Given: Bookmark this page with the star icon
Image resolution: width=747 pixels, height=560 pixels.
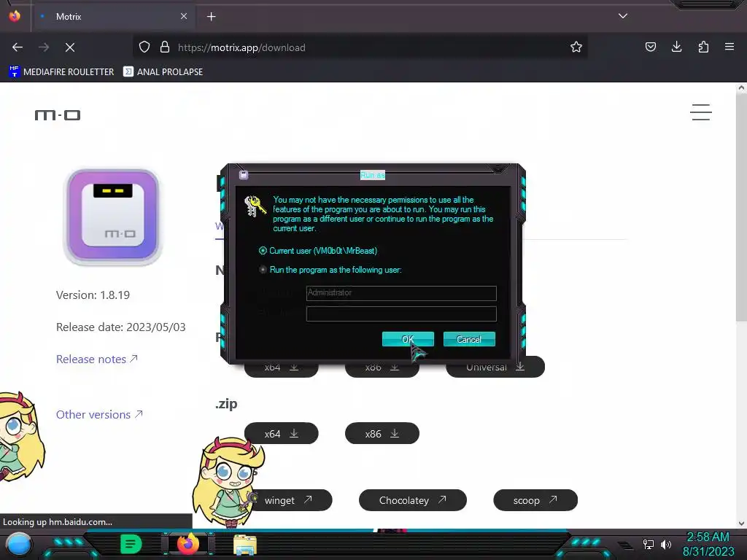Looking at the screenshot, I should tap(576, 47).
